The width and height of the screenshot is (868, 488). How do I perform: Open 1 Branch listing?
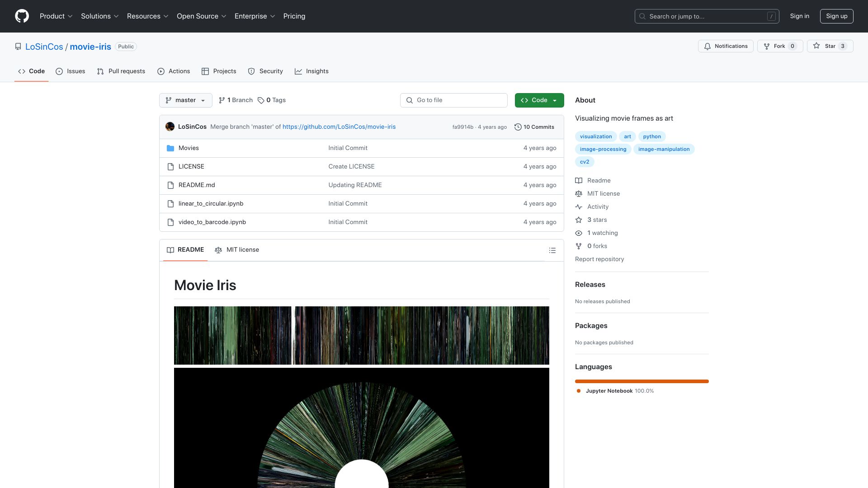click(236, 100)
